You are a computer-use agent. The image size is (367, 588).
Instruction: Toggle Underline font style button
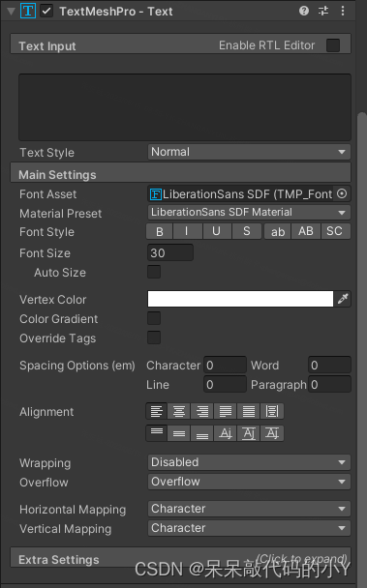[216, 231]
